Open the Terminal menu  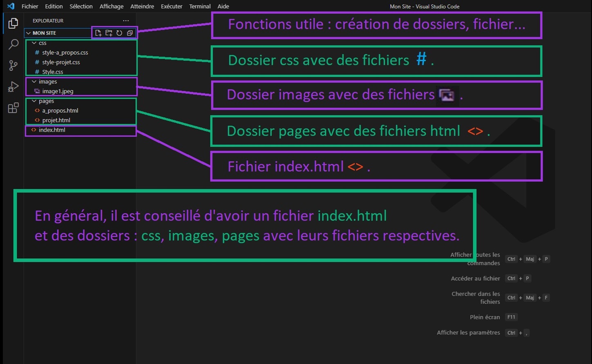coord(200,7)
